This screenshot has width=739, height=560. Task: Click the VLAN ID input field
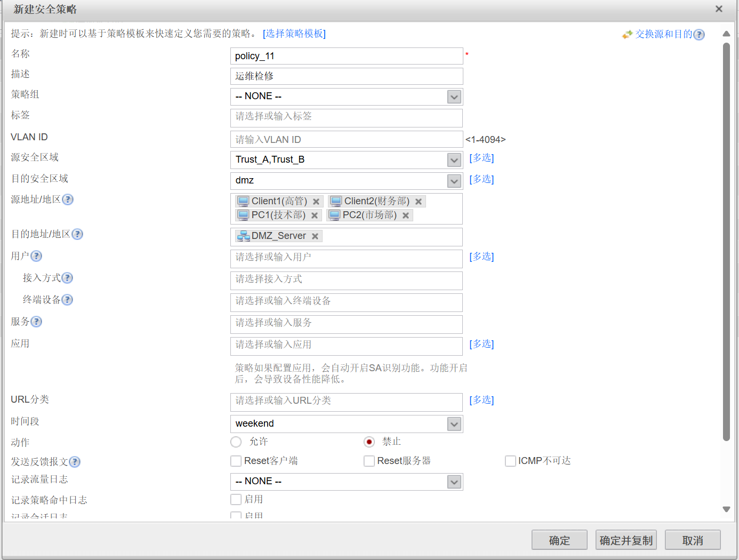pyautogui.click(x=347, y=139)
